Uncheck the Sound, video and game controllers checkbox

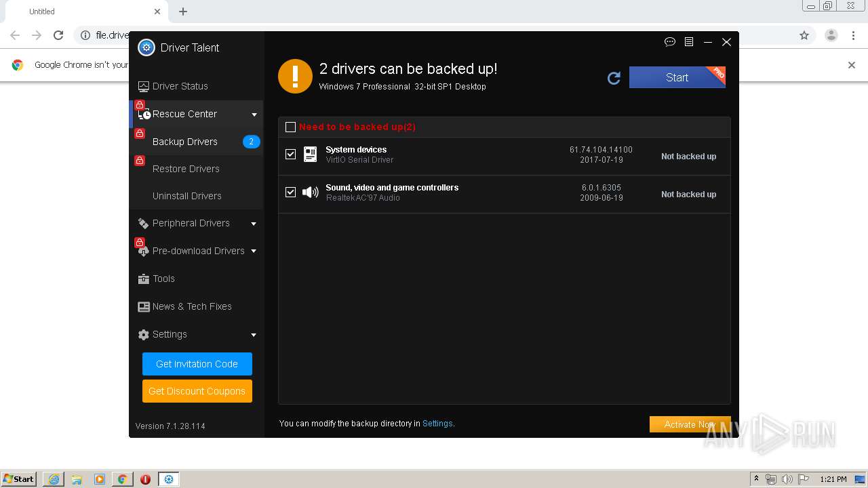point(291,192)
